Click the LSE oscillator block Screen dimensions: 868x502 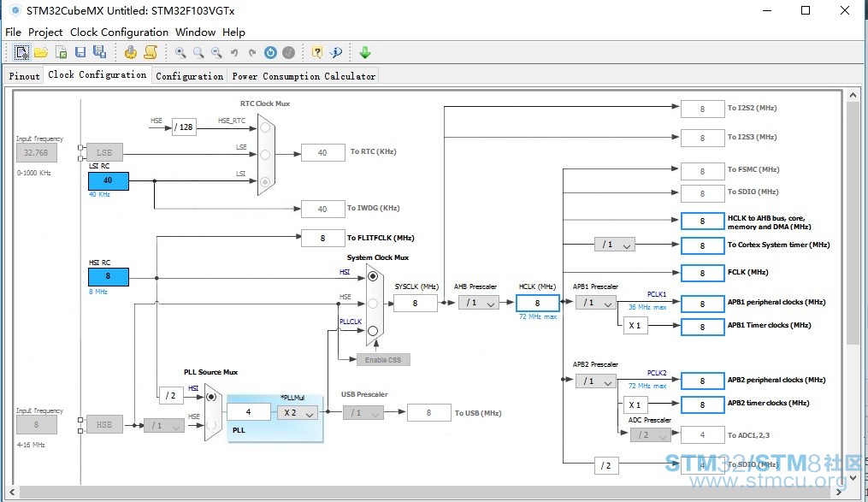104,152
